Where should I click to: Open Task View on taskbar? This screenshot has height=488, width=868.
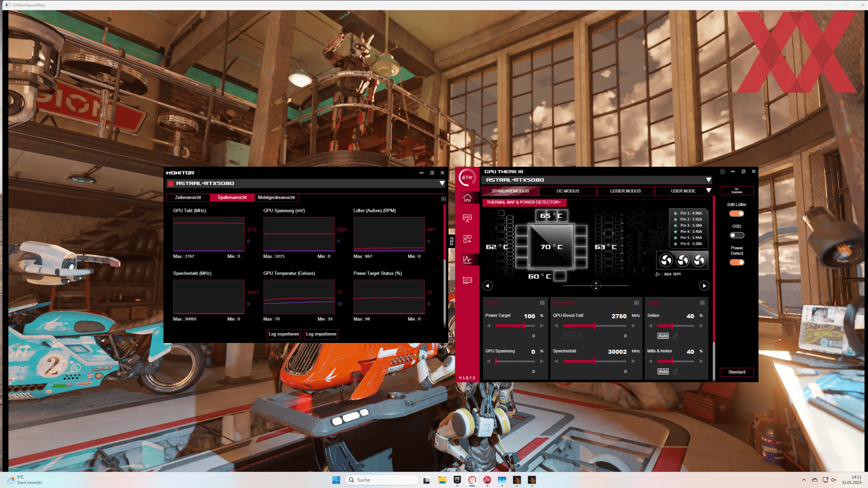pos(426,480)
